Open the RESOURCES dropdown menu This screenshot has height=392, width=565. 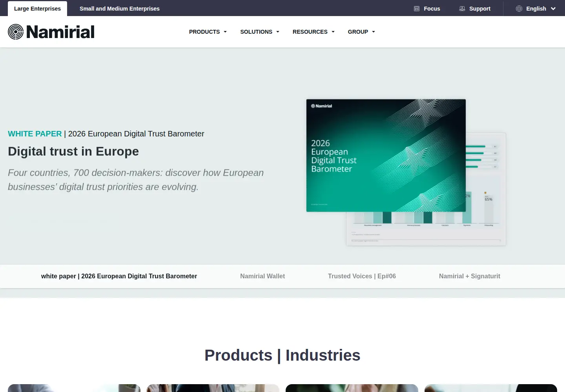313,32
